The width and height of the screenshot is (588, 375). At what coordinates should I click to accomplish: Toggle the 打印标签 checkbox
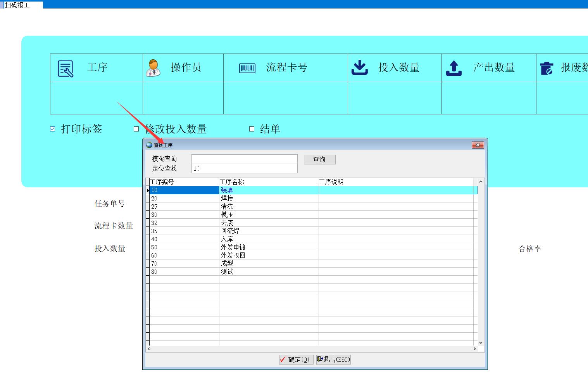pyautogui.click(x=53, y=129)
